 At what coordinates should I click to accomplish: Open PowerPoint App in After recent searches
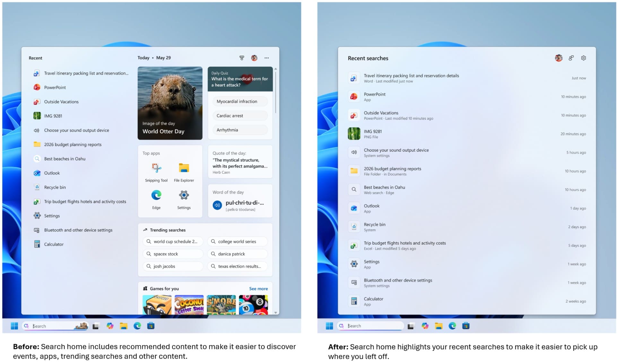coord(467,97)
